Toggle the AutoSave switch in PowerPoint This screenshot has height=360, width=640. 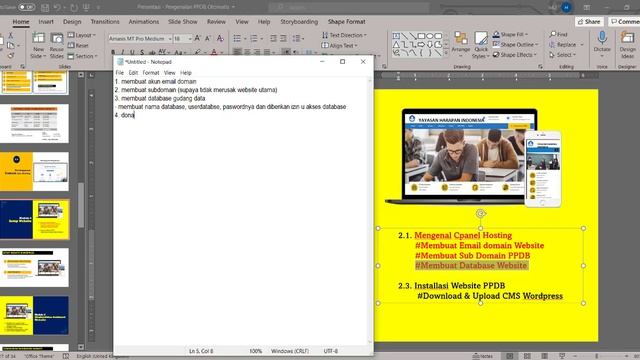pyautogui.click(x=26, y=7)
